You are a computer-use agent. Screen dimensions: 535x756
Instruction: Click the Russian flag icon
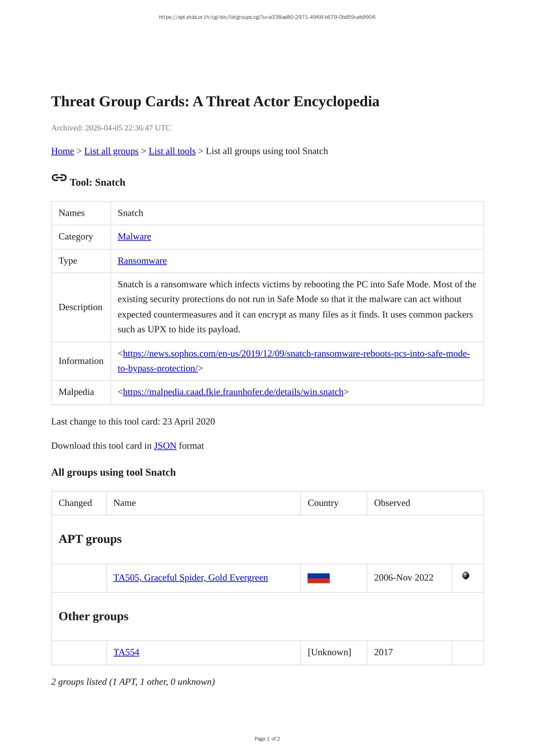[x=318, y=578]
